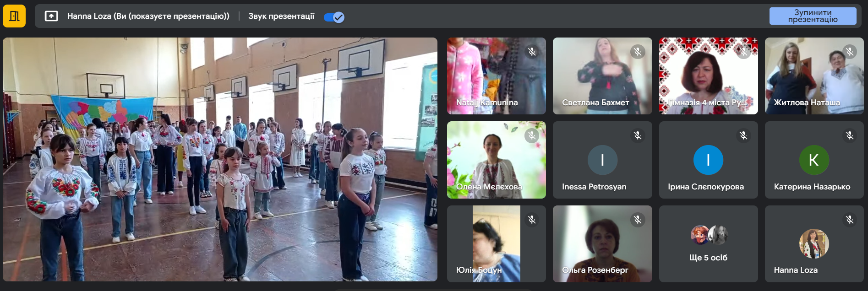Click muted mic icon on Natalj Kamunina tile
This screenshot has width=868, height=291.
[532, 52]
